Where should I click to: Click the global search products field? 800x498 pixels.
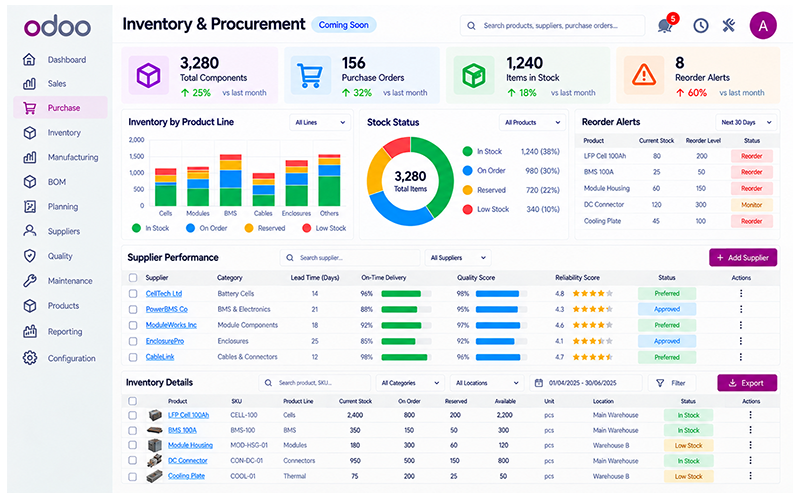point(553,26)
